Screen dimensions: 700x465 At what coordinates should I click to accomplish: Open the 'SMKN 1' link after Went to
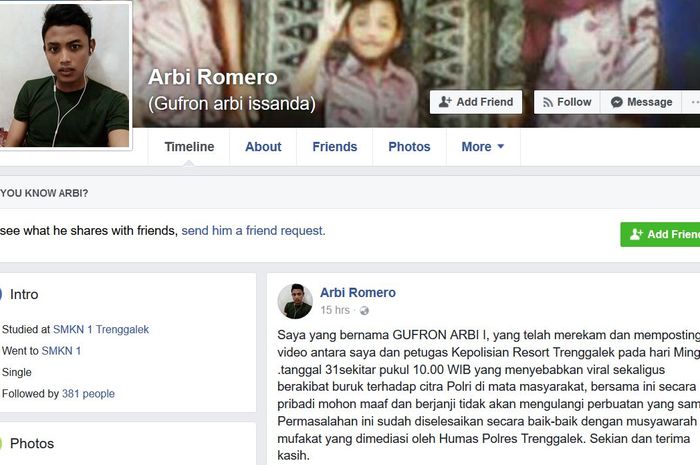pos(61,351)
